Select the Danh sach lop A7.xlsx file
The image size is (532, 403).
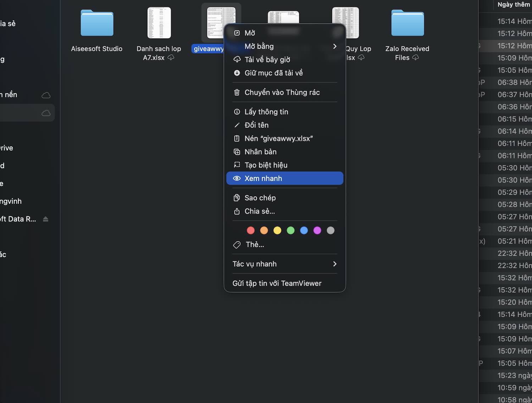tap(159, 23)
